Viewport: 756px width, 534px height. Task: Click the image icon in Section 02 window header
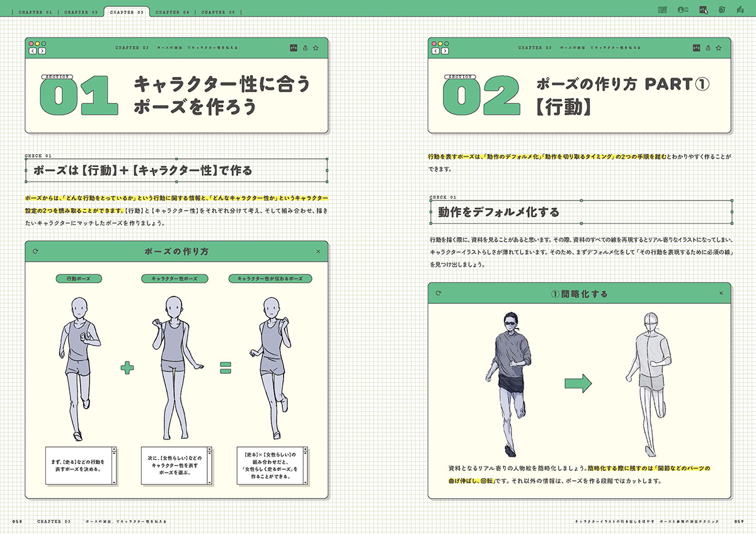pos(697,47)
